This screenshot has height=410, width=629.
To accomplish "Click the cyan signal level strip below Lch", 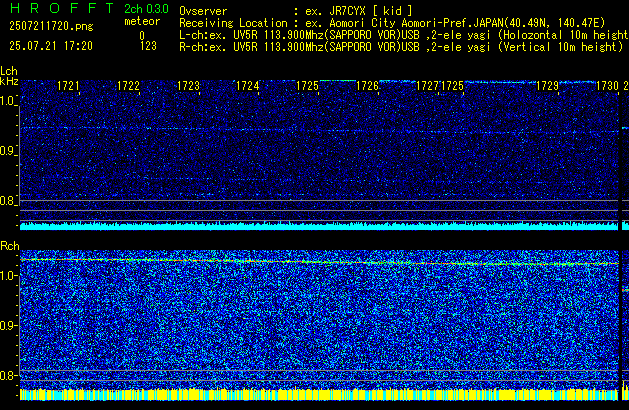I will tap(319, 226).
